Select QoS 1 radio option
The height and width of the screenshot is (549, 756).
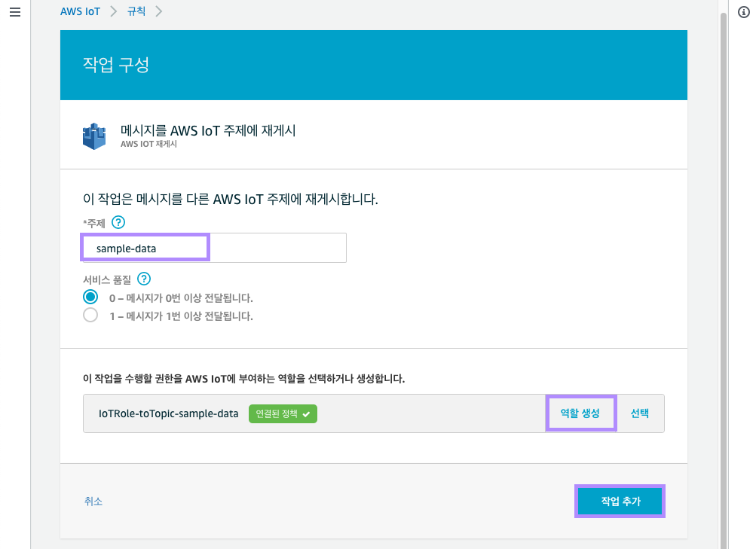(90, 316)
